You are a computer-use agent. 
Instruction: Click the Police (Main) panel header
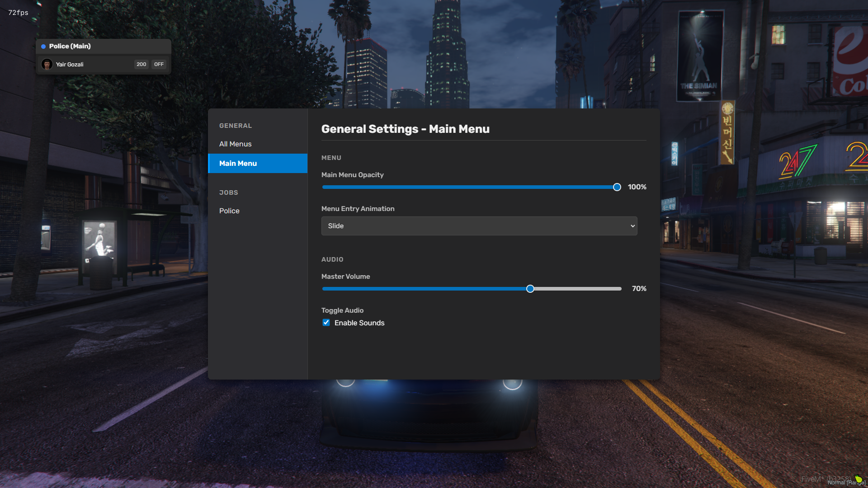(104, 46)
